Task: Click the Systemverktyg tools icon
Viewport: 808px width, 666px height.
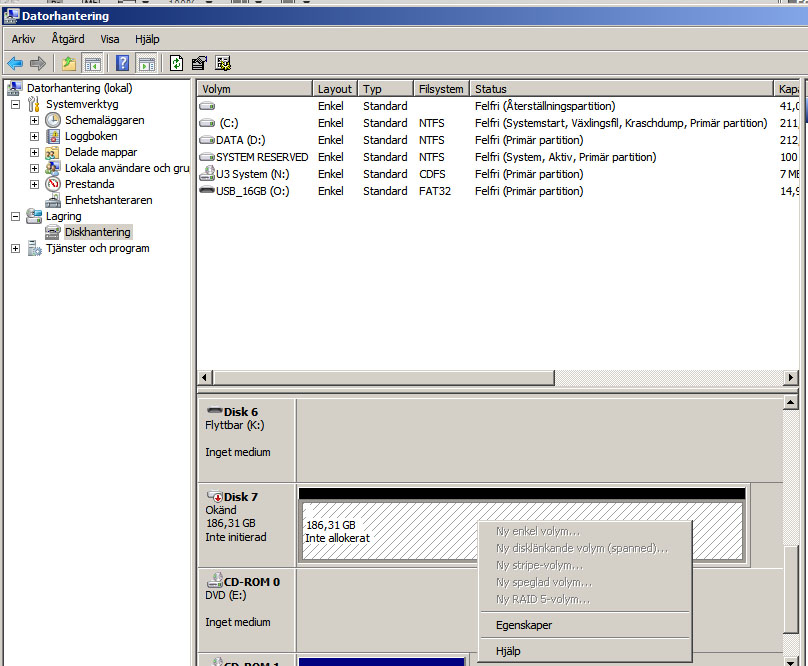Action: pyautogui.click(x=34, y=104)
